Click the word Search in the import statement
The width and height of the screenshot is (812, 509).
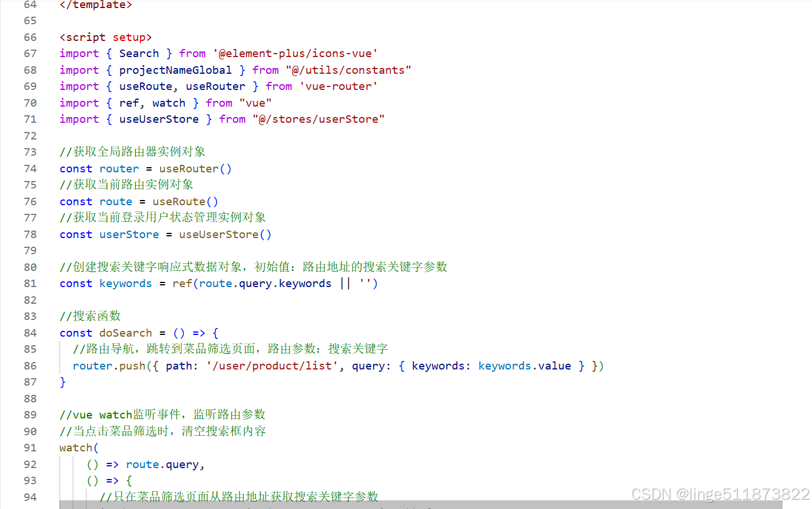pyautogui.click(x=139, y=54)
